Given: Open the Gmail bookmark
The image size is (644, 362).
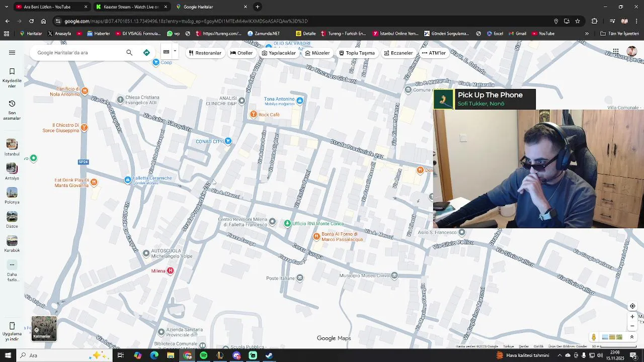Looking at the screenshot, I should (517, 34).
